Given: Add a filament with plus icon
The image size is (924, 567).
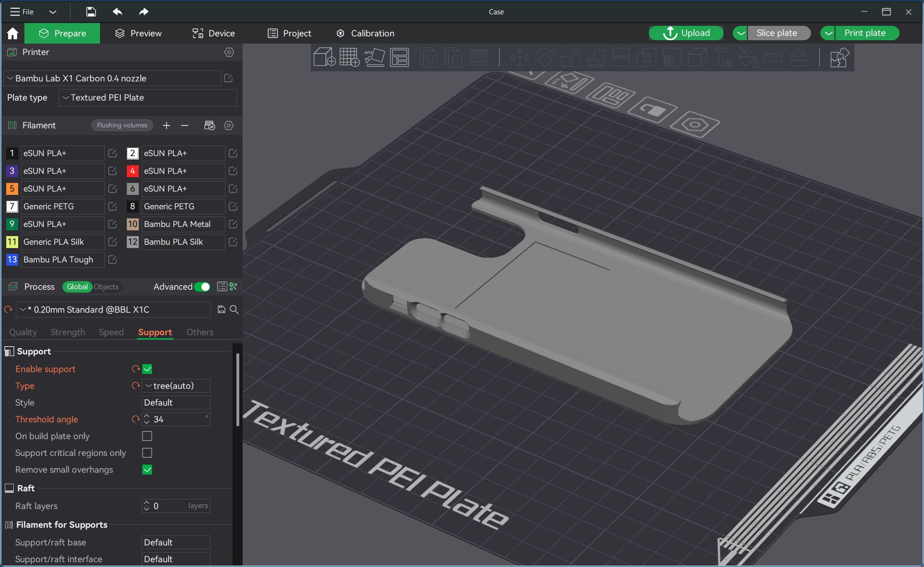Looking at the screenshot, I should [x=167, y=125].
